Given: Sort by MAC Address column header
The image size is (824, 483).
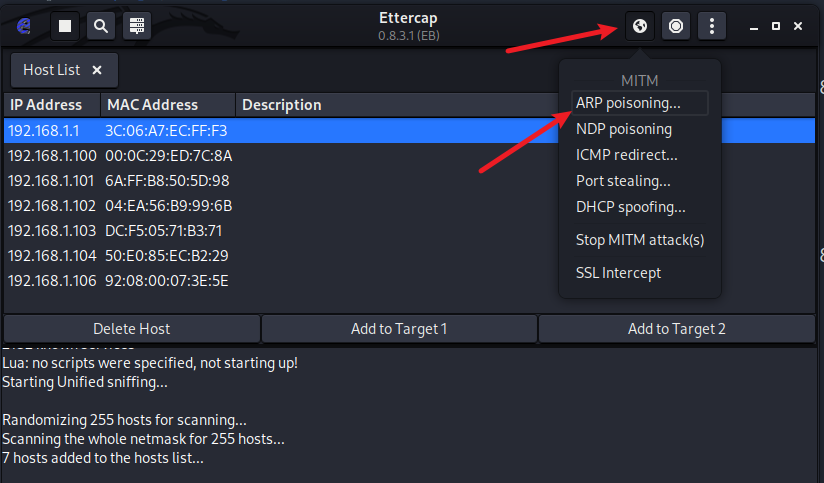Looking at the screenshot, I should [x=168, y=105].
